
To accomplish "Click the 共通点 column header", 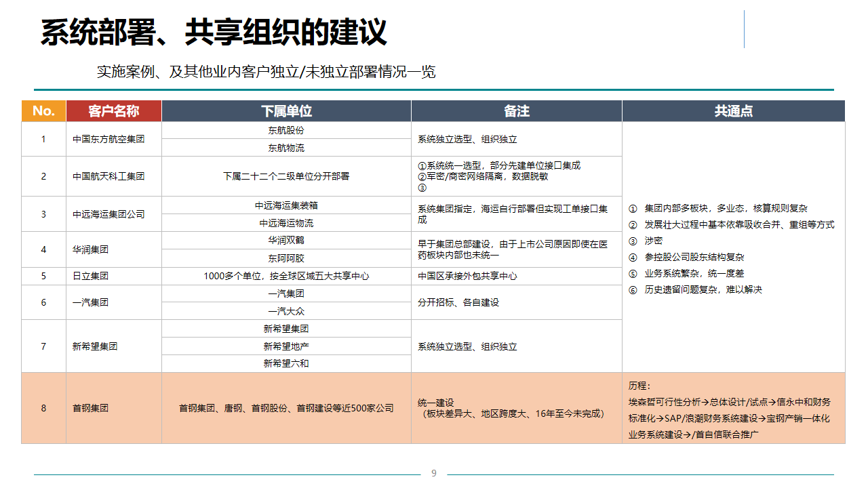I will (x=734, y=111).
